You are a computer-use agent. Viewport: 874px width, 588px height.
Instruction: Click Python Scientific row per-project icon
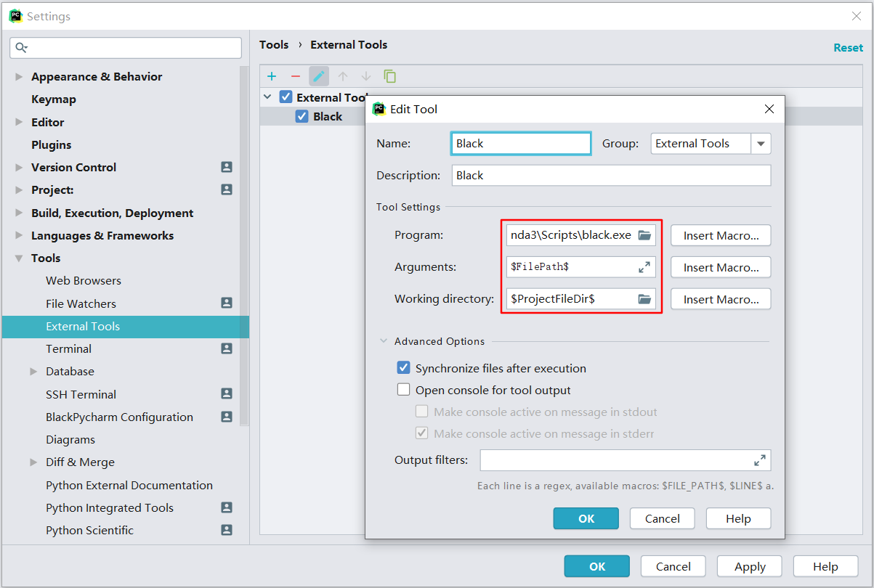pyautogui.click(x=227, y=530)
